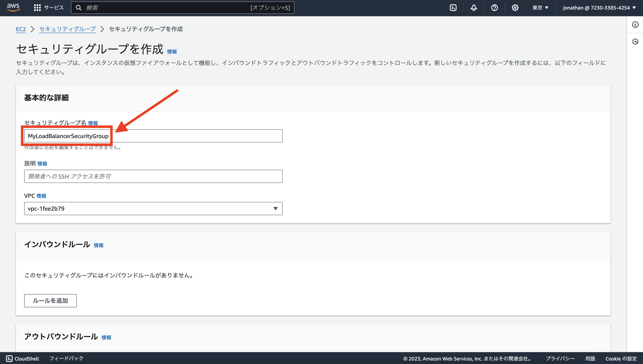Open CloudShell from the top navigation bar

(453, 7)
